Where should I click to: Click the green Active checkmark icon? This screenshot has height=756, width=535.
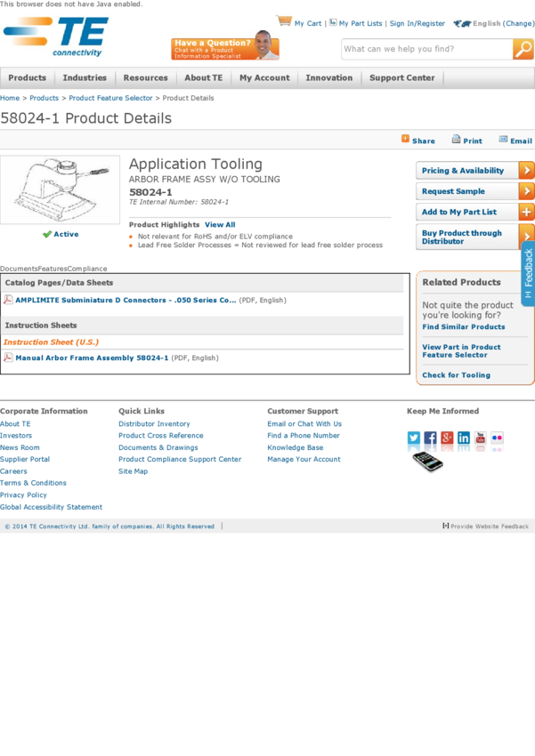click(x=47, y=234)
